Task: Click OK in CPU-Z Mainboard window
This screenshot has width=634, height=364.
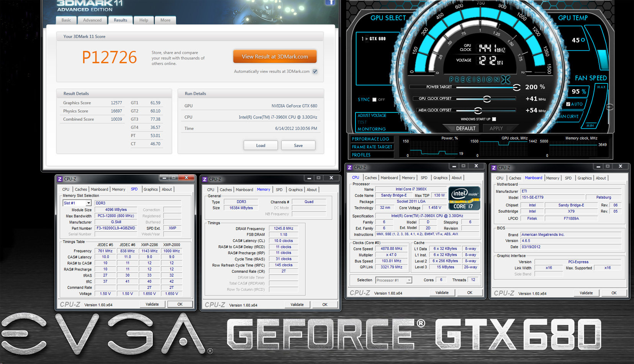Action: [614, 293]
